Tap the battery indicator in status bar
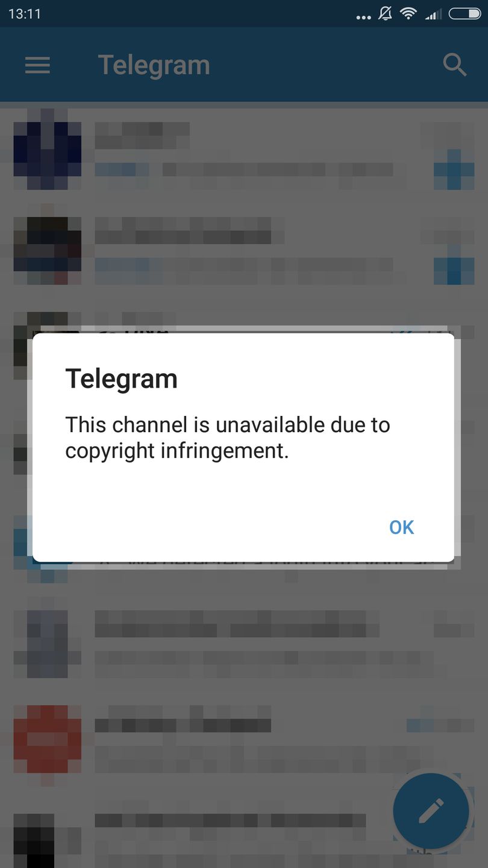Image resolution: width=488 pixels, height=868 pixels. 465,13
